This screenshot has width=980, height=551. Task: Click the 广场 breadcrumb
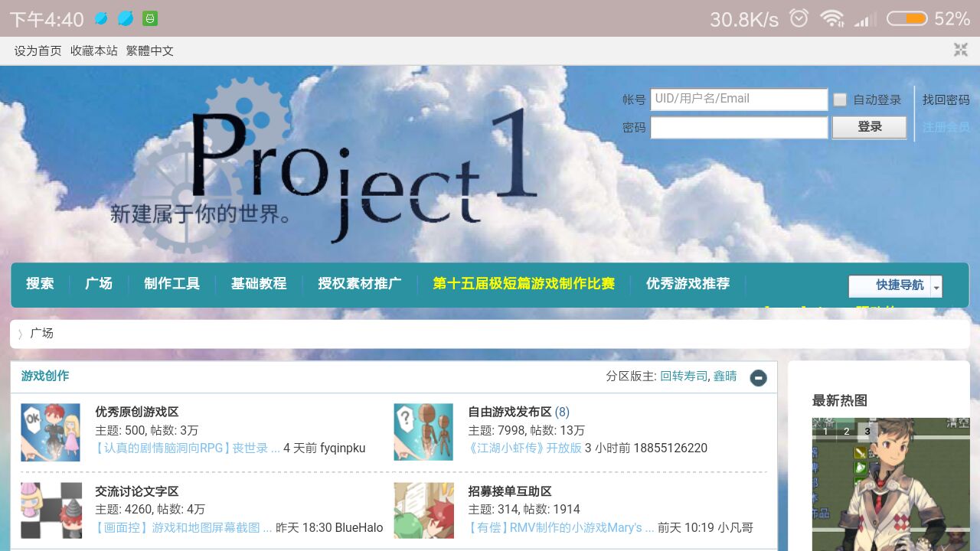(x=42, y=334)
